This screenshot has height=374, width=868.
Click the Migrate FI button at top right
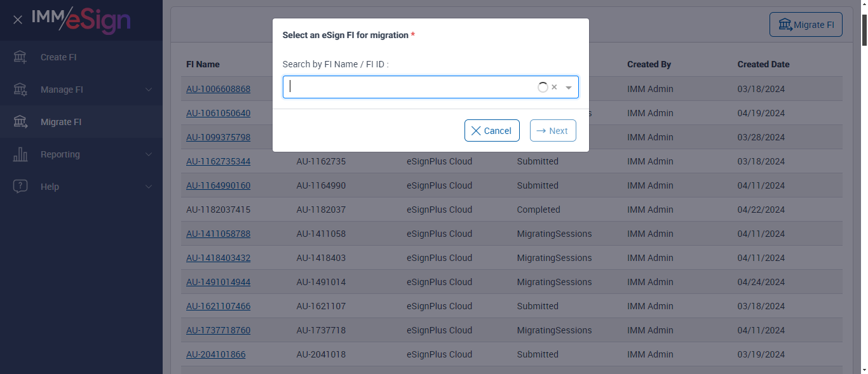[x=806, y=25]
